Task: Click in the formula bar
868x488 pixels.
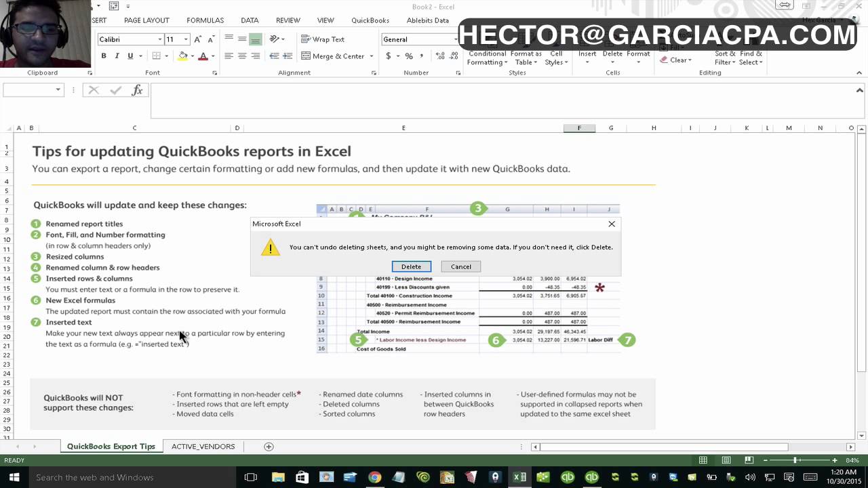Action: pos(502,100)
